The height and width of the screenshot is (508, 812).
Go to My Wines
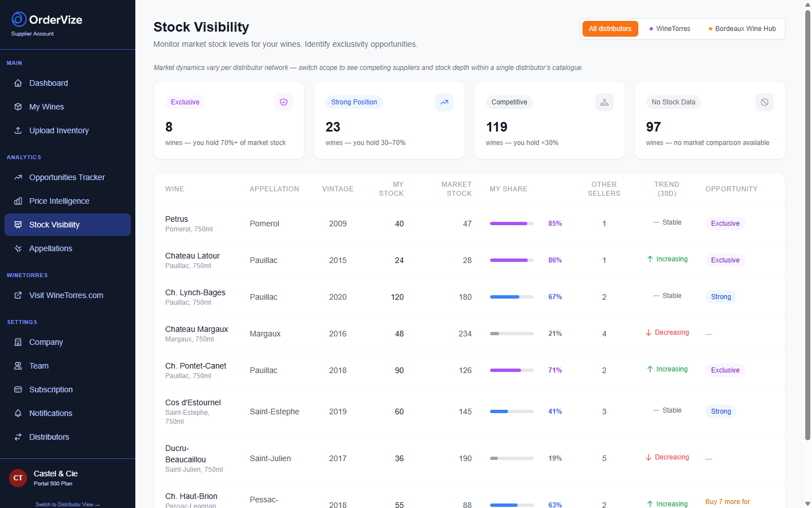[x=68, y=107]
